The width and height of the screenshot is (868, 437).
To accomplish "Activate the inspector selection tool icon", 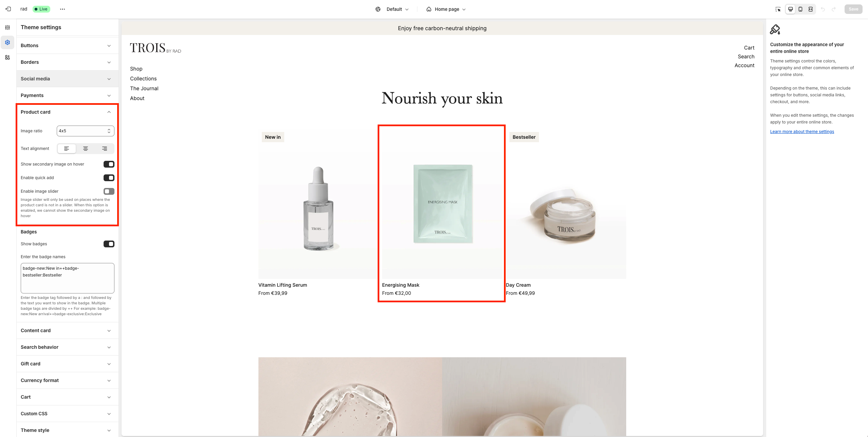I will pos(778,9).
